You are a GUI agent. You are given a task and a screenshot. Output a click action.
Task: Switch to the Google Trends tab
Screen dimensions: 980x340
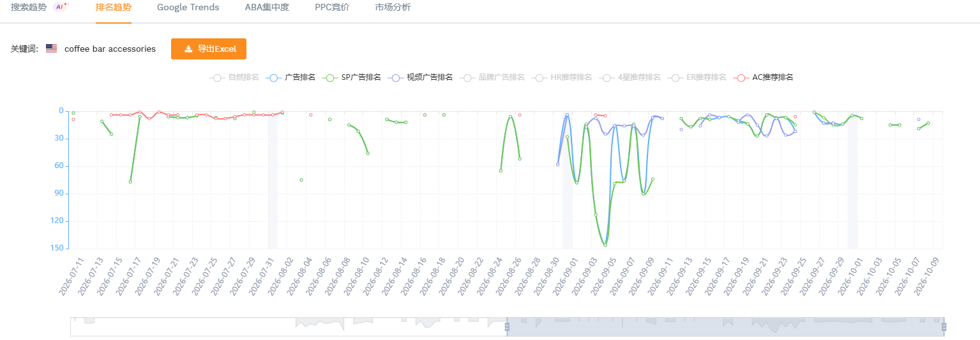[x=188, y=8]
